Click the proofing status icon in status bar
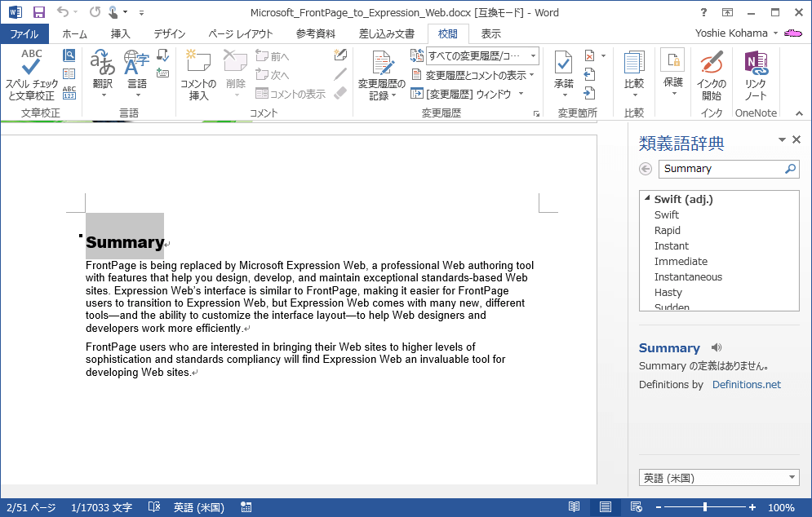Image resolution: width=812 pixels, height=517 pixels. 153,507
